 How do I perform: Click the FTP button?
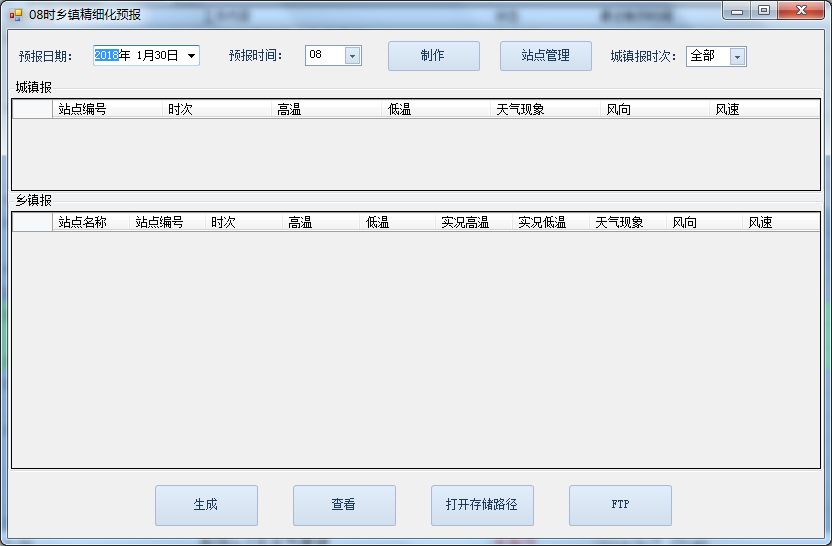pyautogui.click(x=619, y=505)
